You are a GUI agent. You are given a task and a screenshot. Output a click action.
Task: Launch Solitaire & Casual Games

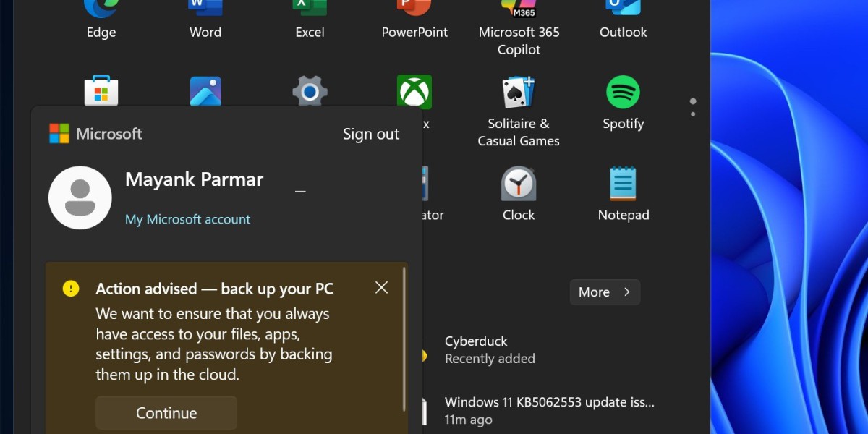(519, 112)
